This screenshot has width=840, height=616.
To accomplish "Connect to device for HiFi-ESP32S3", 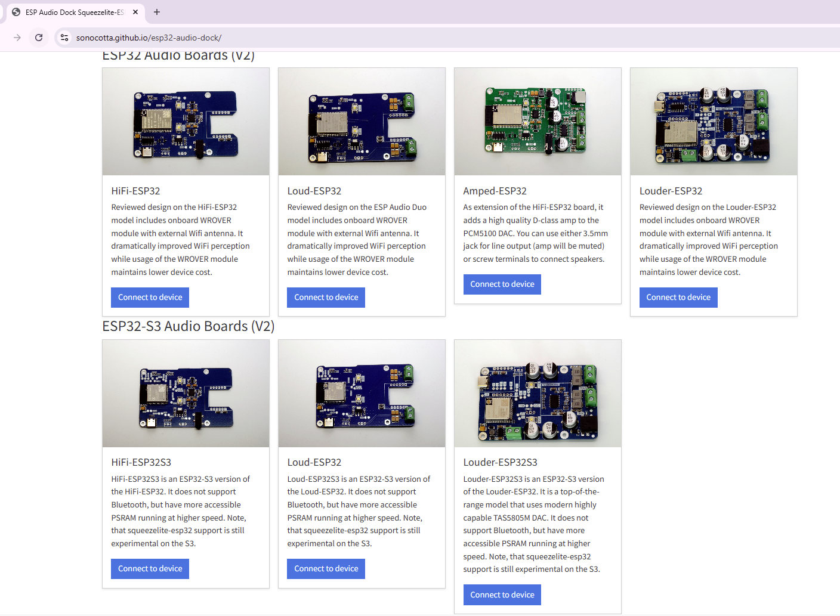I will click(150, 569).
